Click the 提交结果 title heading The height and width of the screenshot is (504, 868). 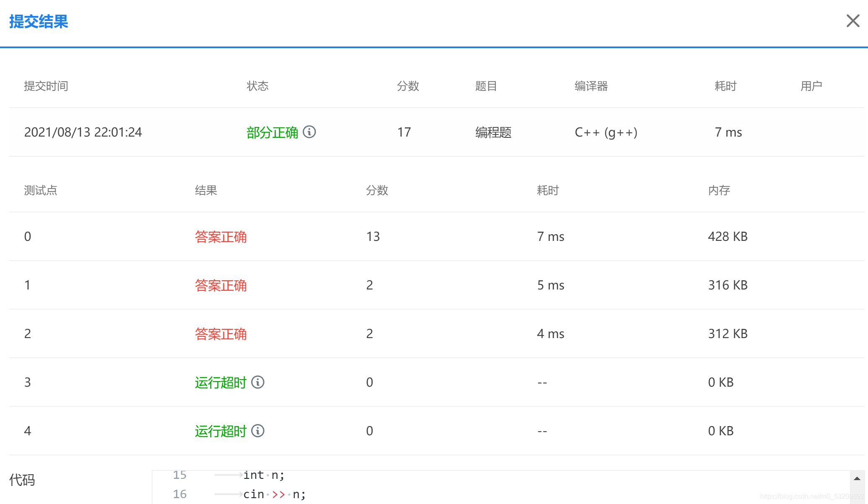[39, 21]
